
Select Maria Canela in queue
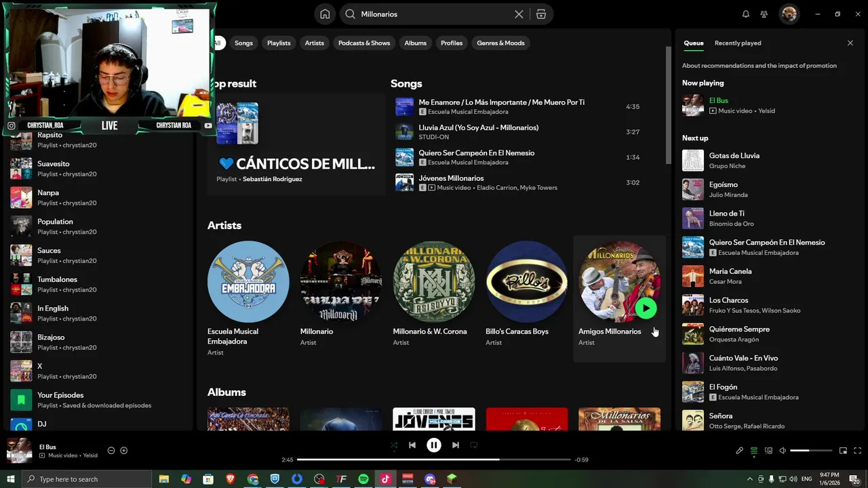[x=769, y=277]
